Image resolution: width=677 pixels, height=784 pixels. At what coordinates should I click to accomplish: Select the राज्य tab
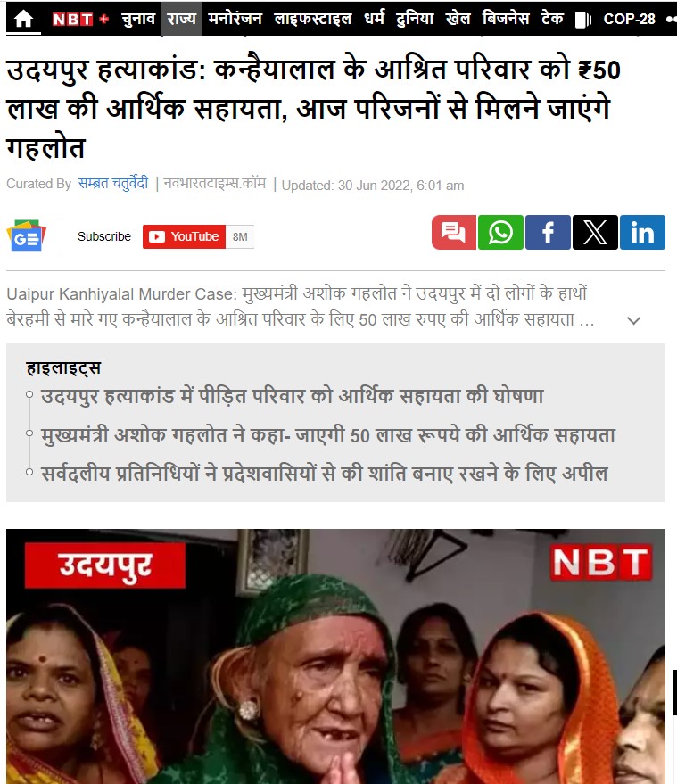[181, 19]
